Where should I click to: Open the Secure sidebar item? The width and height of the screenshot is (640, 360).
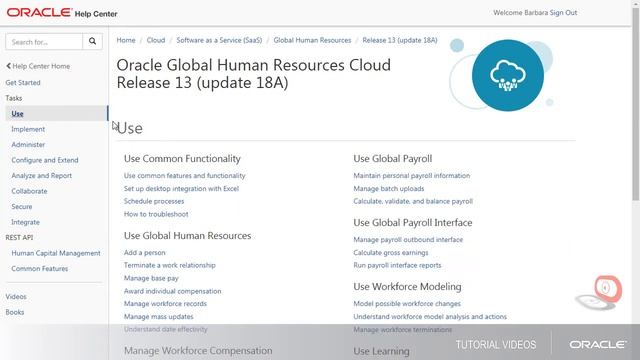(22, 207)
